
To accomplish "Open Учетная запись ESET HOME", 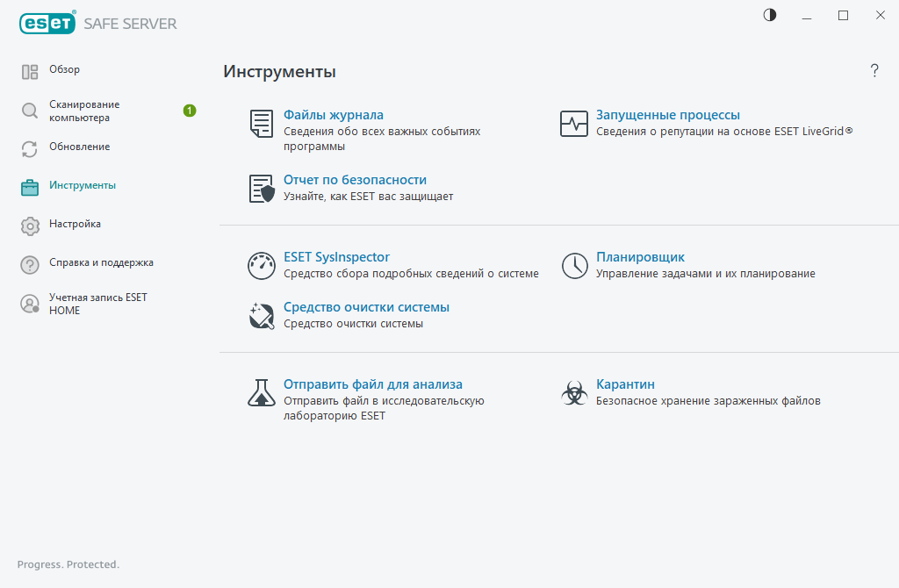I will 97,304.
